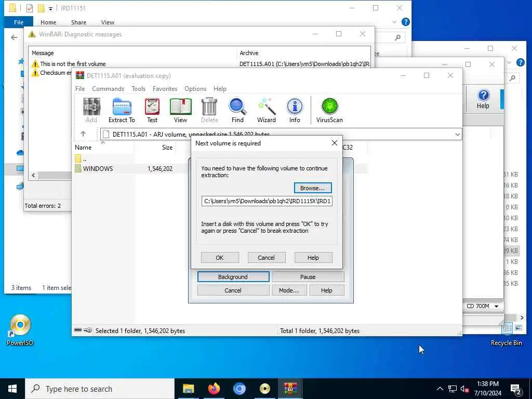Expand the Explorer ribbon chevron
The height and width of the screenshot is (399, 532).
tap(394, 22)
